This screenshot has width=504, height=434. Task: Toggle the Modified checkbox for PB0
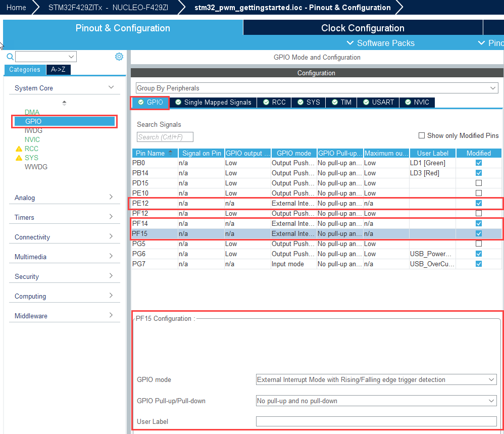pyautogui.click(x=479, y=163)
